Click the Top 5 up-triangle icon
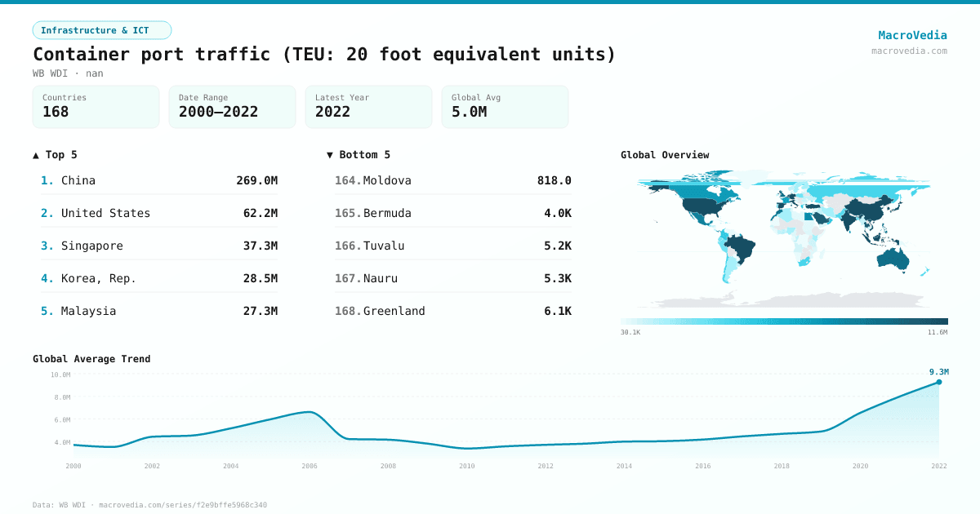Screen dimensions: 980x514 pos(36,155)
